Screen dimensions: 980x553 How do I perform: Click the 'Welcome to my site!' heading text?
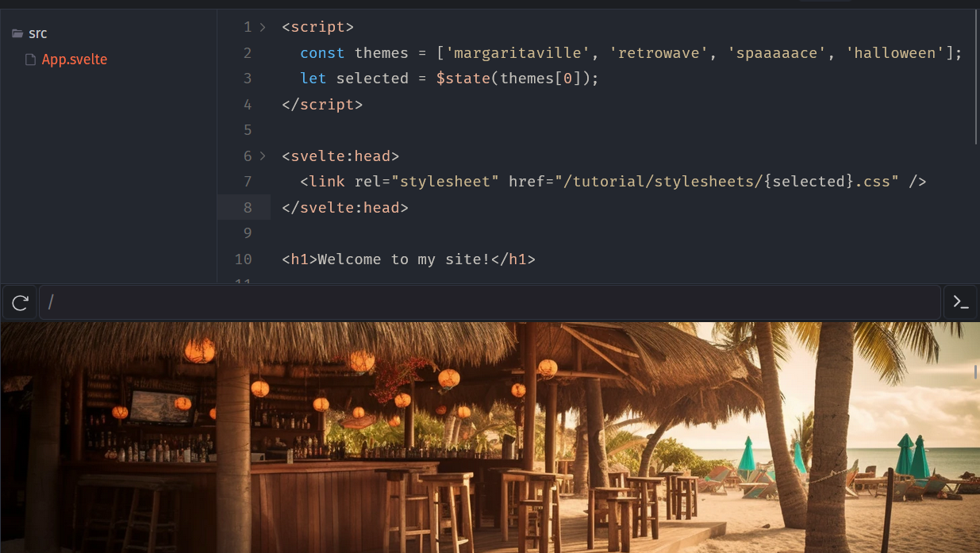point(404,259)
